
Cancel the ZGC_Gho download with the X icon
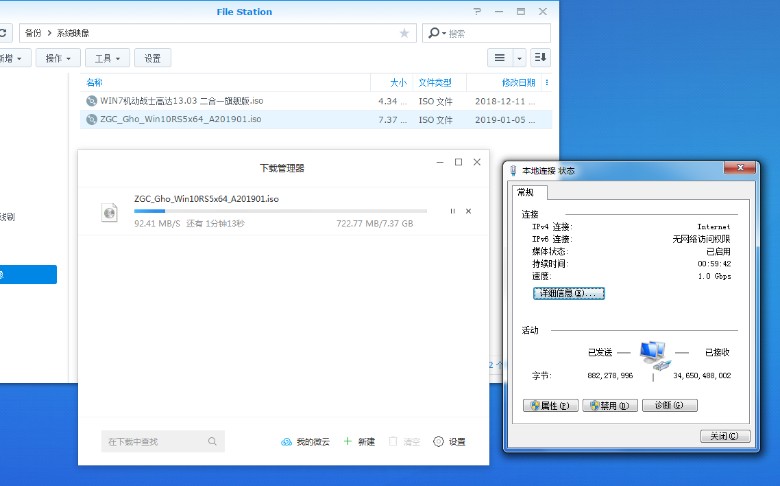468,211
